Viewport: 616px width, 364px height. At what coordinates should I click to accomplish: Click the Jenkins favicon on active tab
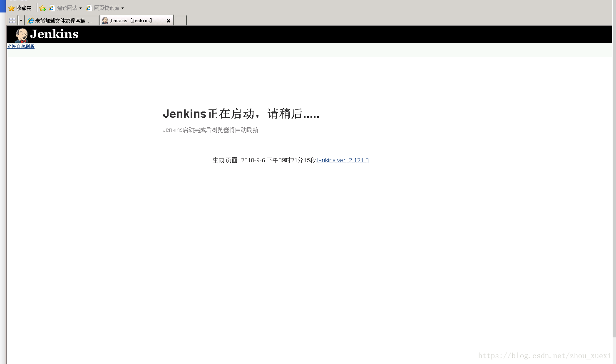(x=105, y=20)
